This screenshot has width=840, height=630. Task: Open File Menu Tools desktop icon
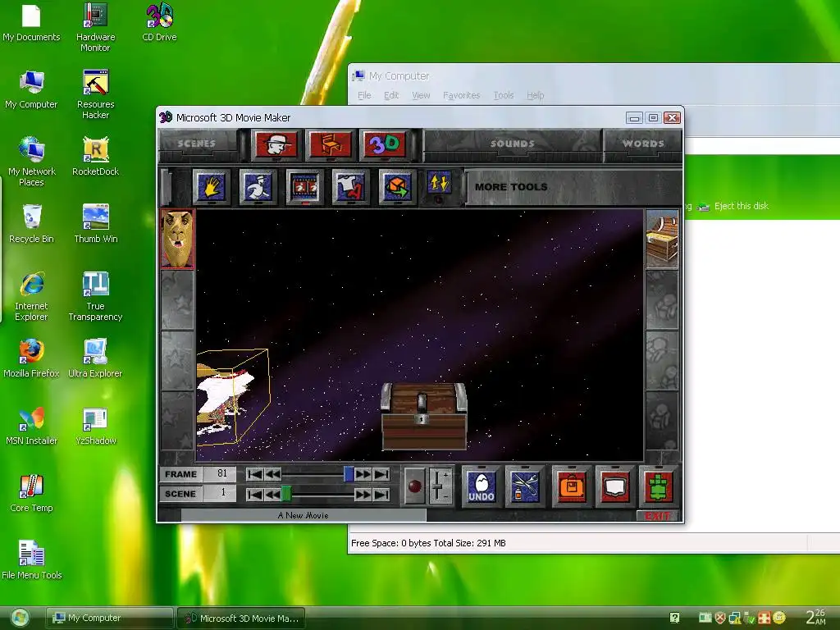pyautogui.click(x=31, y=561)
